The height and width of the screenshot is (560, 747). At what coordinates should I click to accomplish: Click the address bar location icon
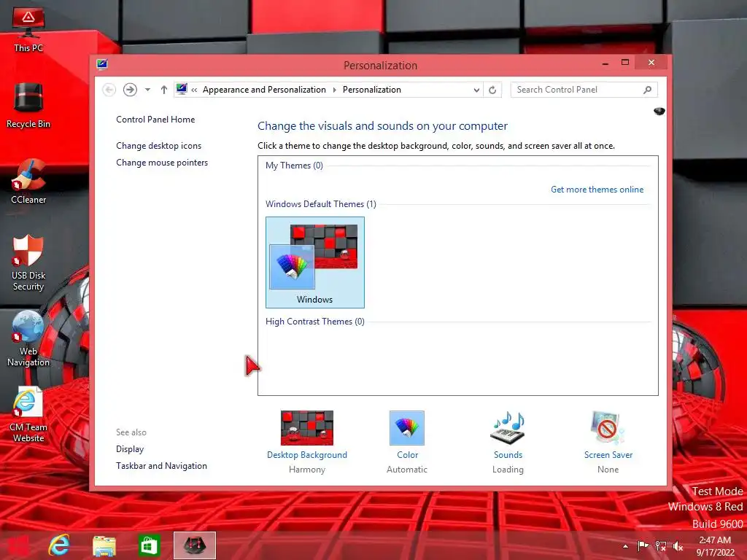(x=182, y=89)
